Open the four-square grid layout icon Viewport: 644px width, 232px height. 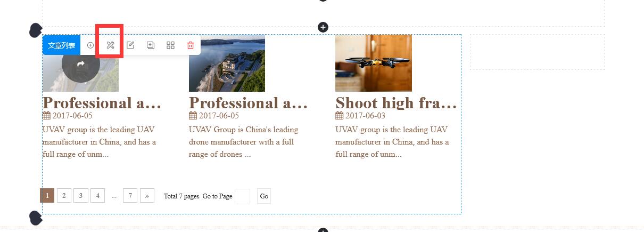click(x=170, y=45)
